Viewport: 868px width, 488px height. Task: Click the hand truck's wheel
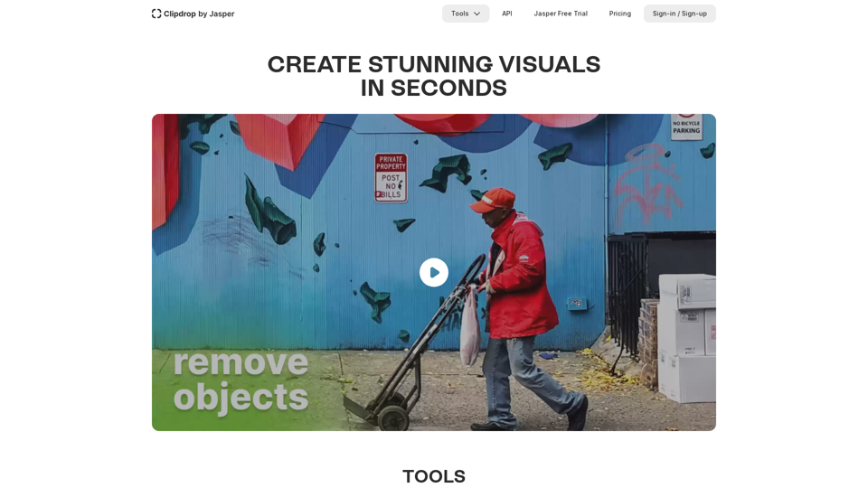click(x=393, y=418)
